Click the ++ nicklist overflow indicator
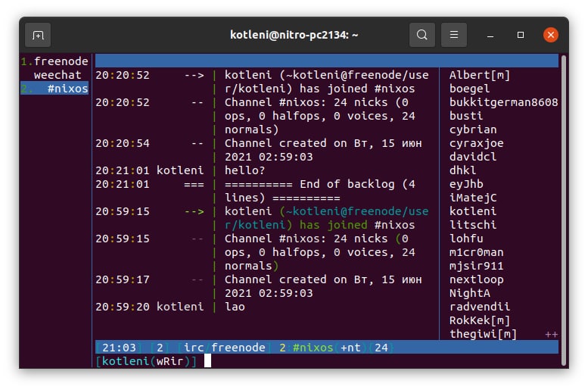This screenshot has width=588, height=390. point(551,335)
